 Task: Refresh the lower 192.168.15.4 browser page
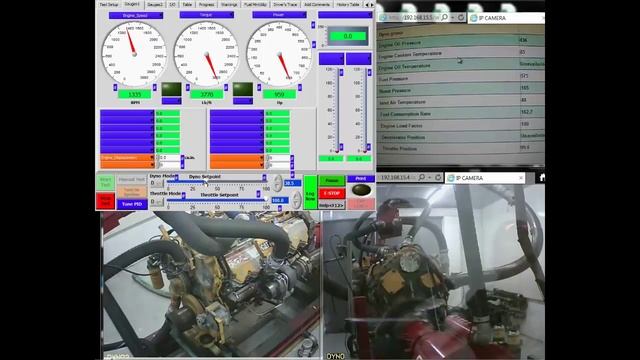(438, 178)
